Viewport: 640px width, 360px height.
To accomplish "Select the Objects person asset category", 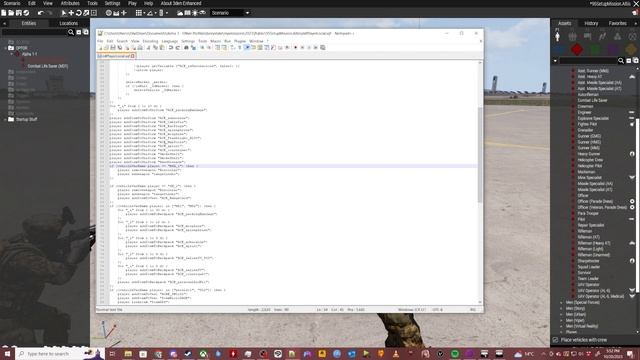I will pos(558,36).
